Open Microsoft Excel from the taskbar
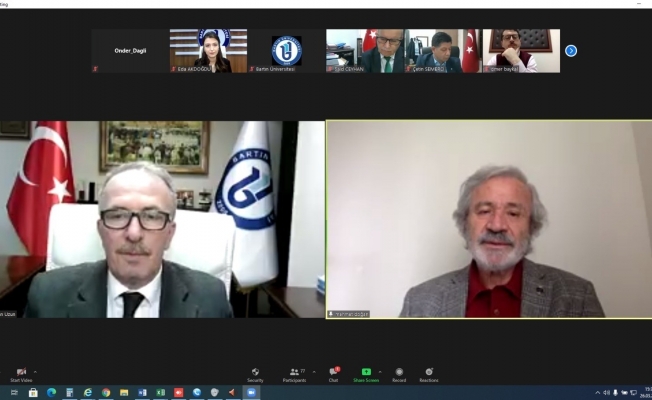Image resolution: width=652 pixels, height=400 pixels. point(160,393)
